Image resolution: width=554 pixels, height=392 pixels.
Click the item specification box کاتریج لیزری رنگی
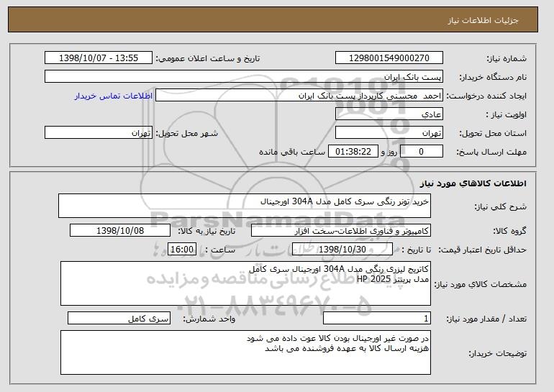pos(245,283)
